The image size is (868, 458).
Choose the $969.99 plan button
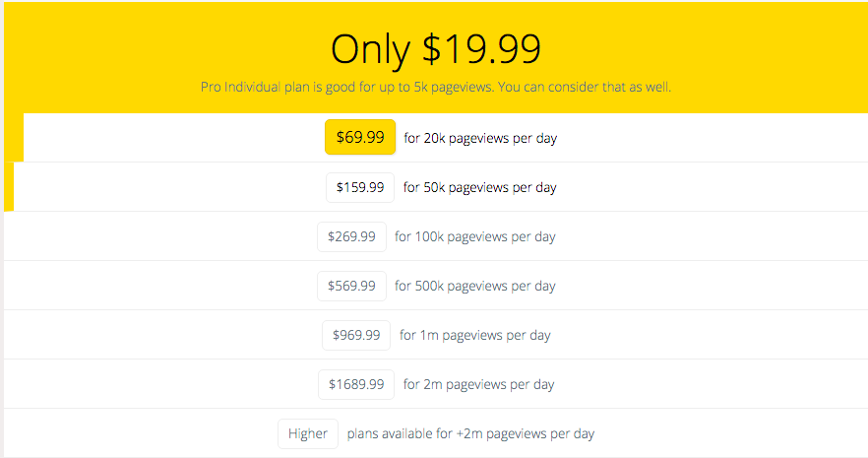tap(356, 335)
